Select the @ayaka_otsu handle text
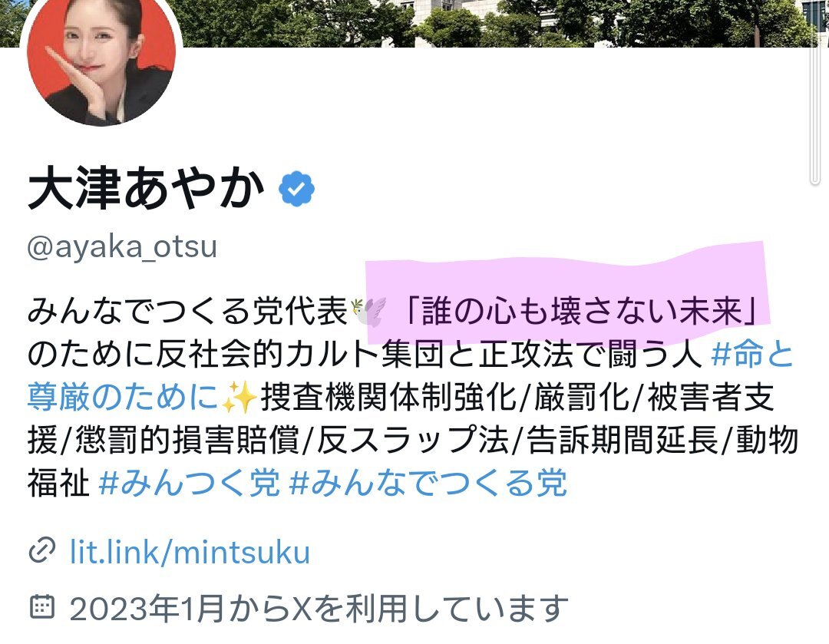 (122, 246)
